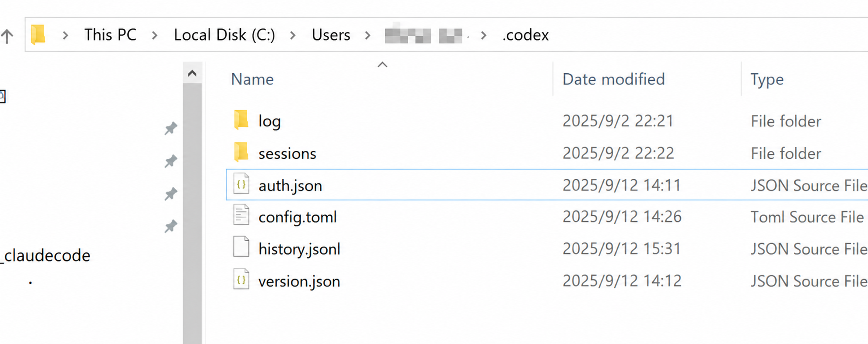
Task: Go to Users in the address bar
Action: [x=331, y=35]
